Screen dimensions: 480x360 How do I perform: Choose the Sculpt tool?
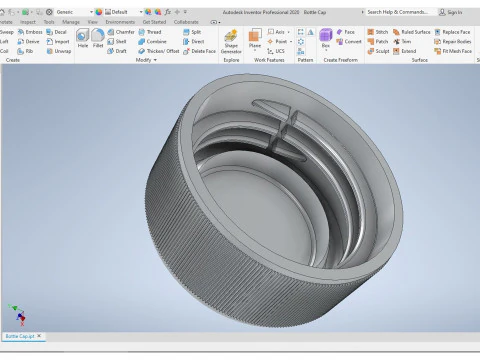coord(378,51)
